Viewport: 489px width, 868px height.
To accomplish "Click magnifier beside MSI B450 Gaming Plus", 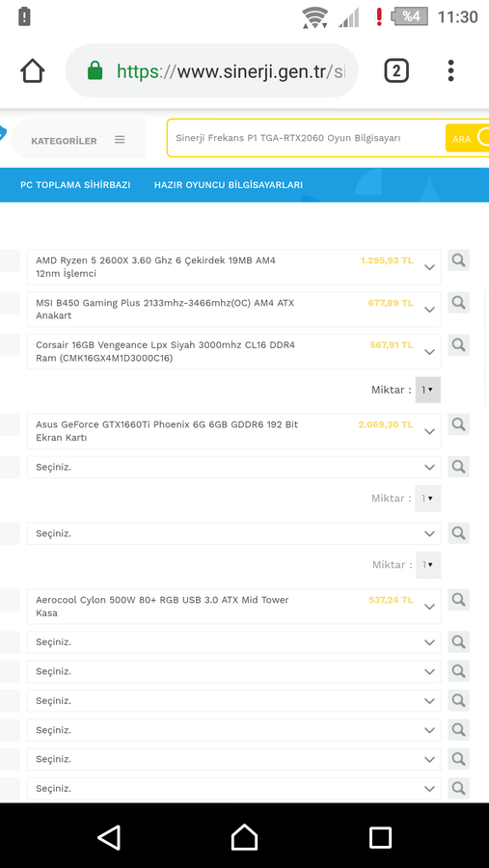I will click(458, 302).
